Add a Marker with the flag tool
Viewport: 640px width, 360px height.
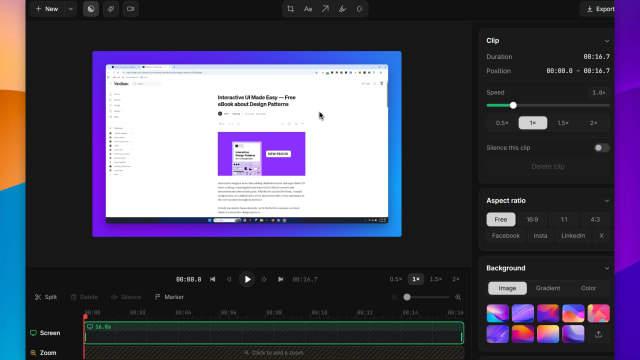pyautogui.click(x=169, y=297)
